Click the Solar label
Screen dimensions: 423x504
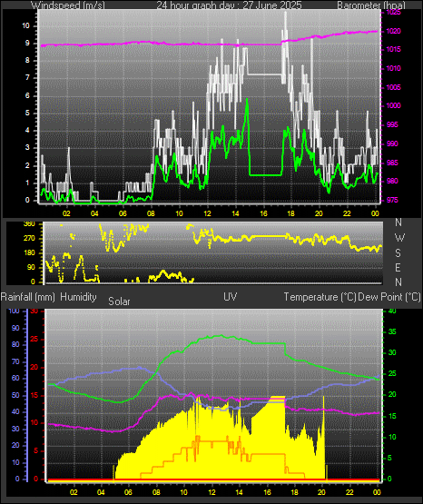pyautogui.click(x=119, y=301)
